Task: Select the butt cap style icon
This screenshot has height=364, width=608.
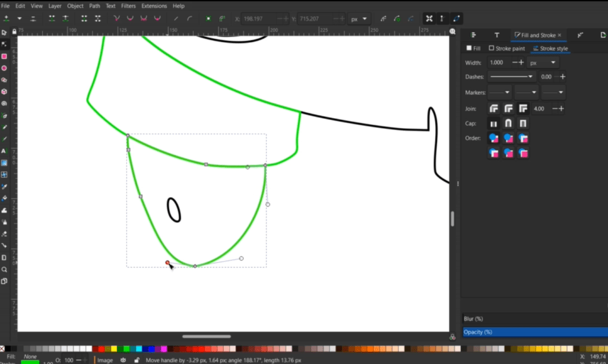Action: [x=493, y=124]
